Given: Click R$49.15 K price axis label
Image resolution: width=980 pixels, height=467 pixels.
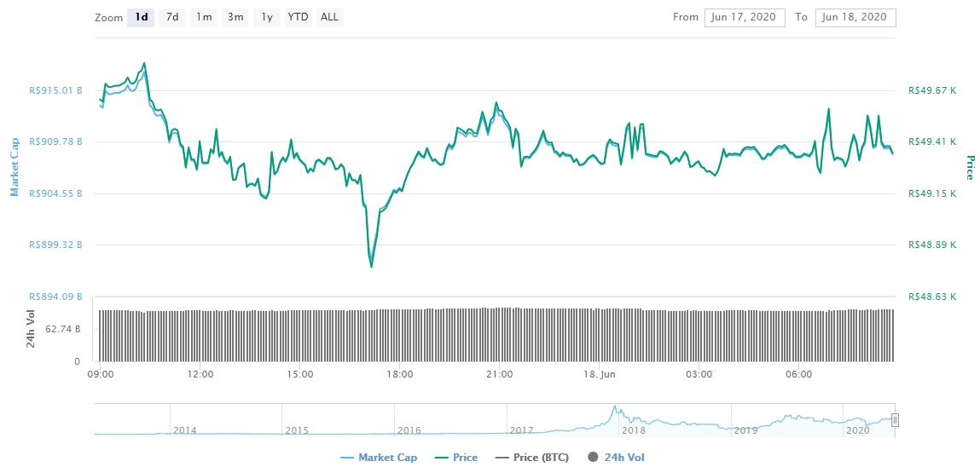Looking at the screenshot, I should click(x=932, y=193).
